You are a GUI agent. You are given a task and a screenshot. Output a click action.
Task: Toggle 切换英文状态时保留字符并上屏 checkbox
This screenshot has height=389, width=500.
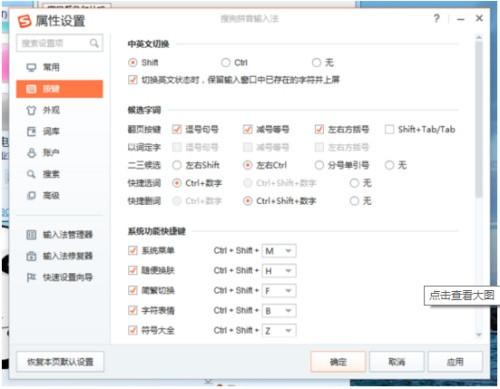[133, 80]
